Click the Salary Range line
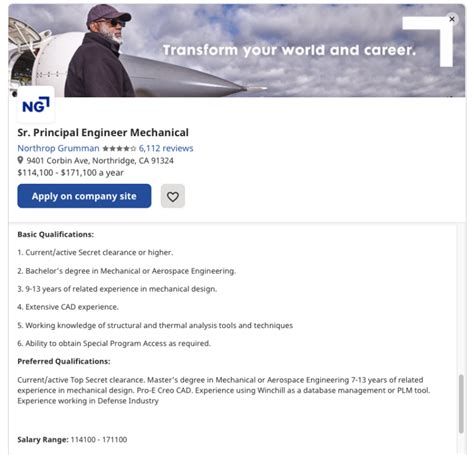This screenshot has width=474, height=455. click(x=72, y=439)
